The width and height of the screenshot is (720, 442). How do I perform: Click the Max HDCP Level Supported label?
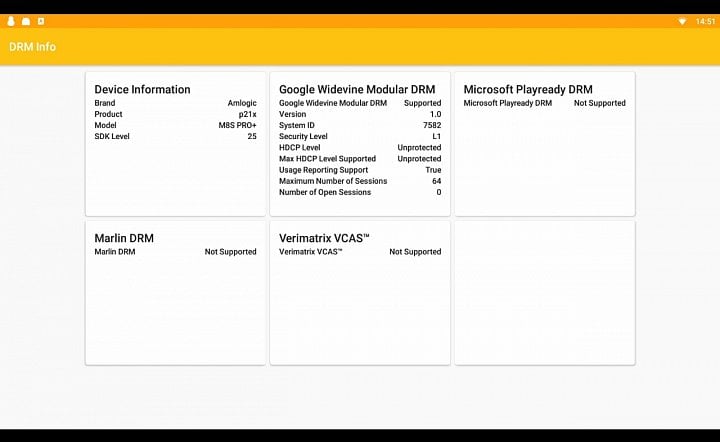pos(327,159)
